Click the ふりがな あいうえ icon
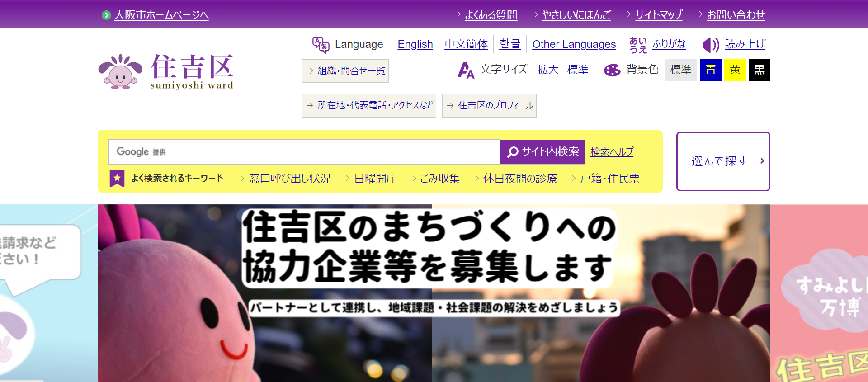Screen dimensions: 868x382 click(638, 45)
